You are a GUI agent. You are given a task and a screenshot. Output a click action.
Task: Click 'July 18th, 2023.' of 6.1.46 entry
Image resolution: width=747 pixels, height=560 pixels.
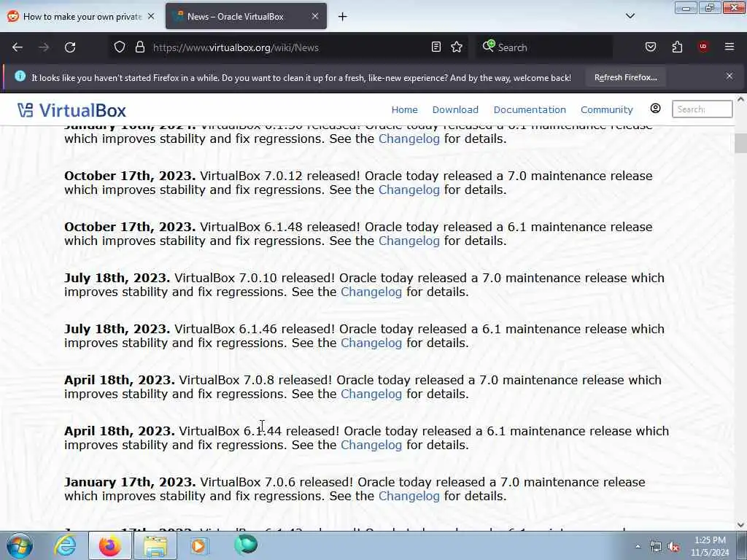point(117,329)
